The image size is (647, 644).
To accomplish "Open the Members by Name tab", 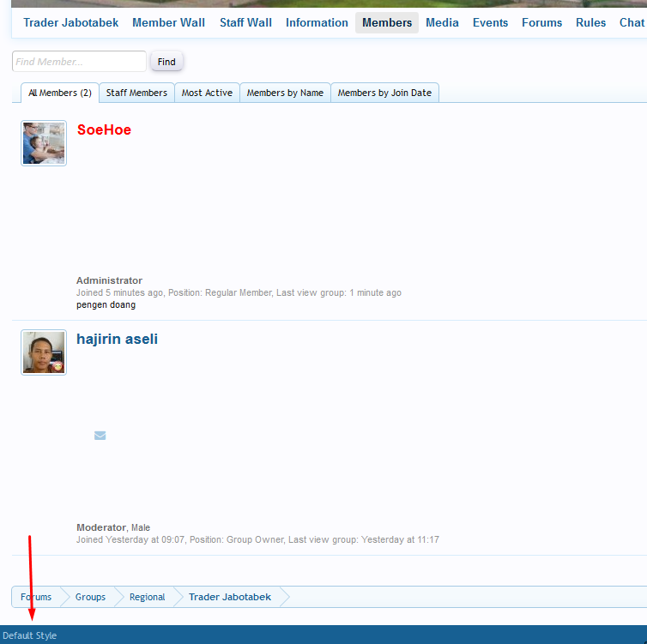I will (x=285, y=93).
